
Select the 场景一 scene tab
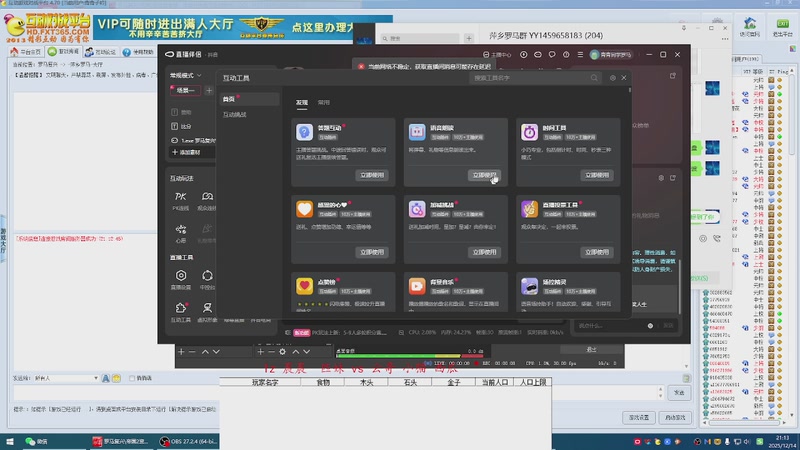185,90
